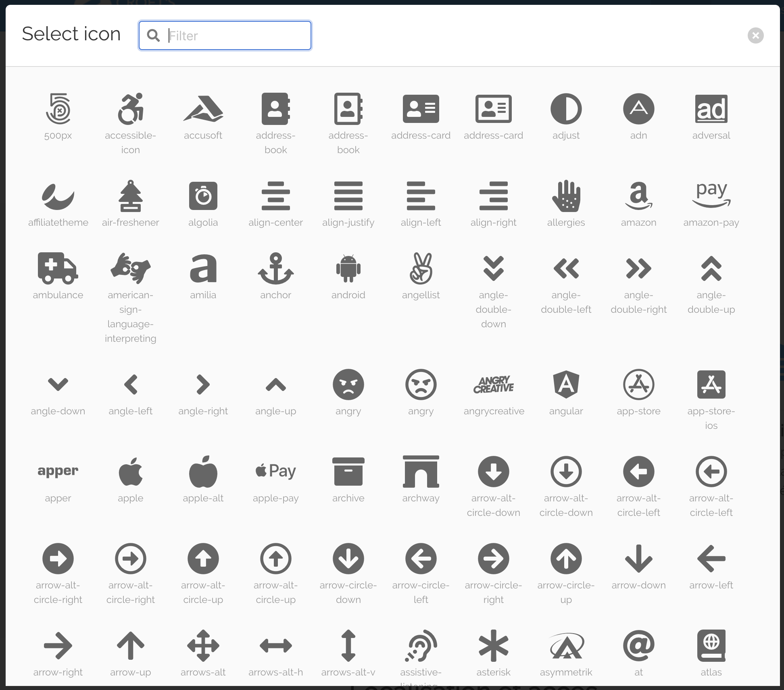Pick the android robot icon
Image resolution: width=784 pixels, height=690 pixels.
pyautogui.click(x=348, y=269)
